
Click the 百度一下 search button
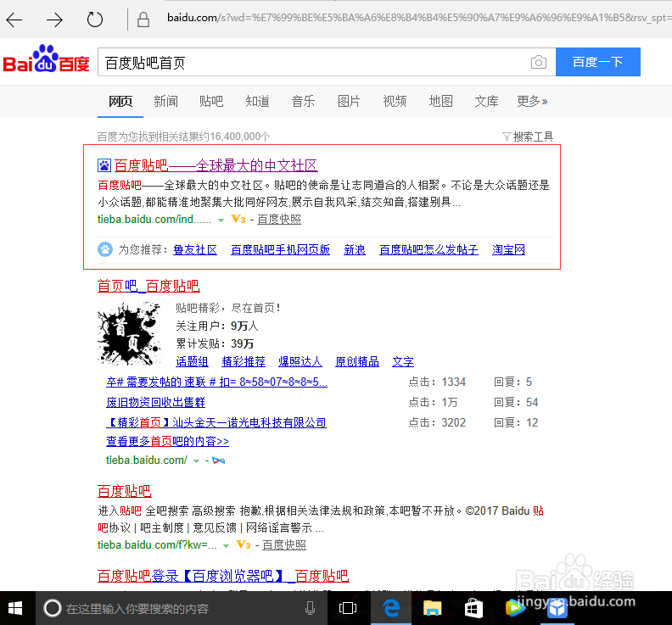(x=598, y=62)
